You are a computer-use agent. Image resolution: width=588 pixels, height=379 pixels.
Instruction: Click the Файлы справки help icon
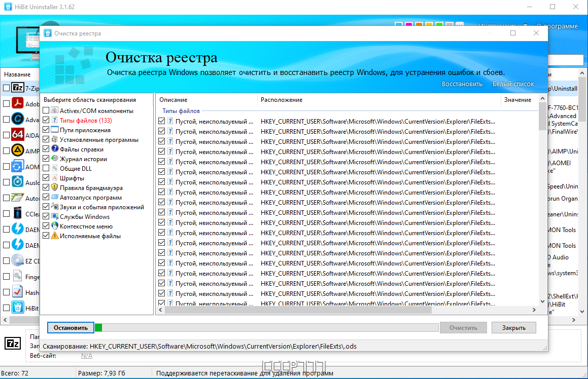click(x=55, y=149)
